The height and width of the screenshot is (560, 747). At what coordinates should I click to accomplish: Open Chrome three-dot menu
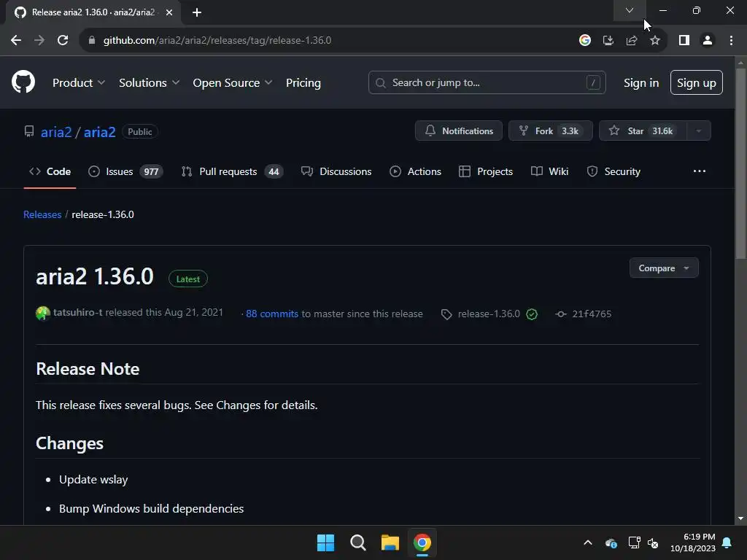(731, 40)
